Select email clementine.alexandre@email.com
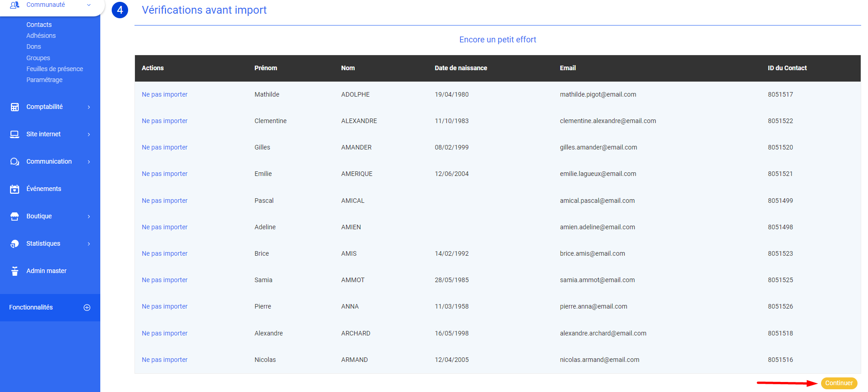 pos(608,121)
